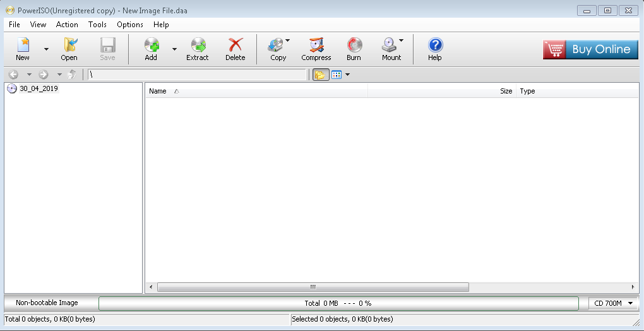Open the CD 700M media size dropdown
The height and width of the screenshot is (331, 644).
614,303
